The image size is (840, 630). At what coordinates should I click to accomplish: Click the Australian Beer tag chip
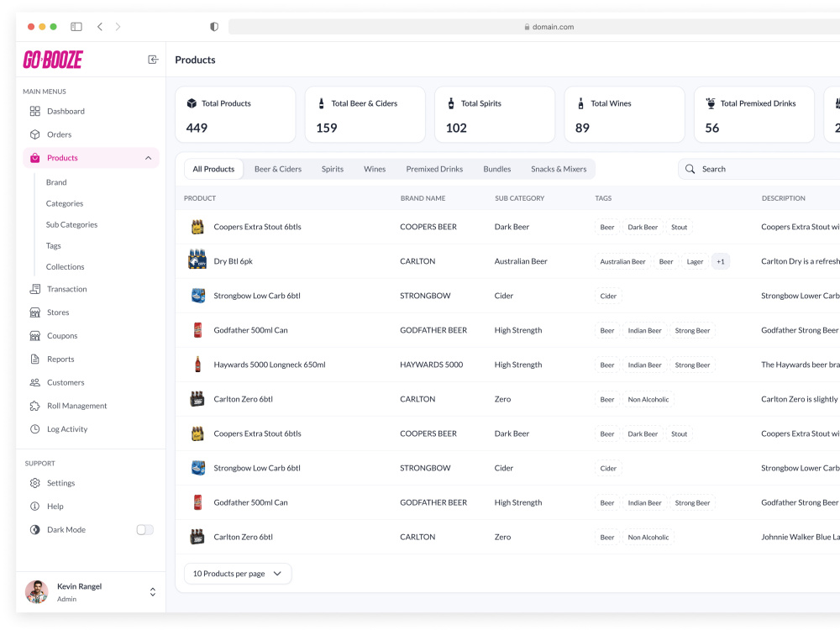(x=622, y=262)
